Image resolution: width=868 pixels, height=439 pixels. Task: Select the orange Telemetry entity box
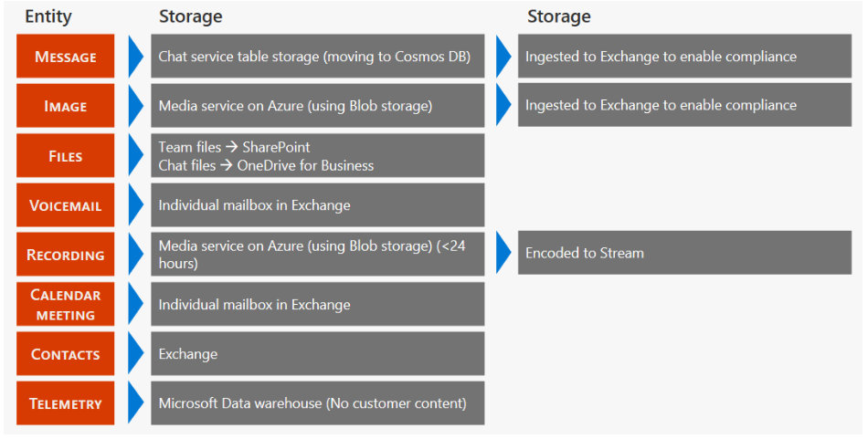point(66,403)
